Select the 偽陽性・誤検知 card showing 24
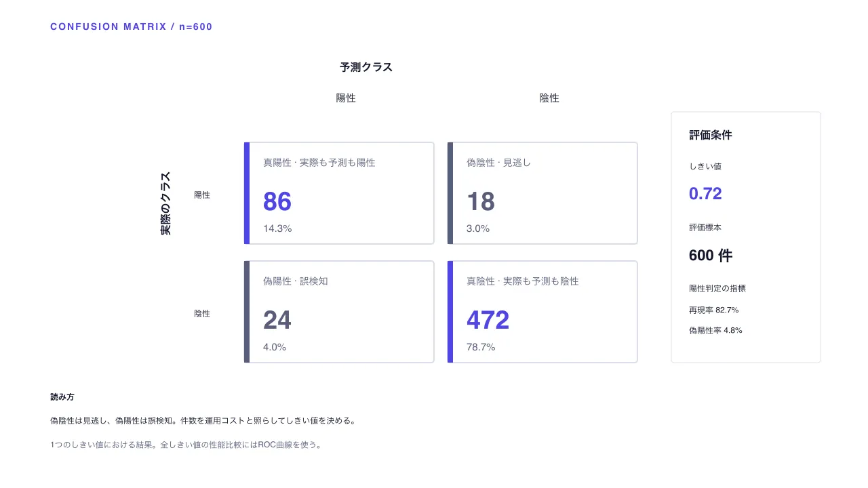 point(339,312)
